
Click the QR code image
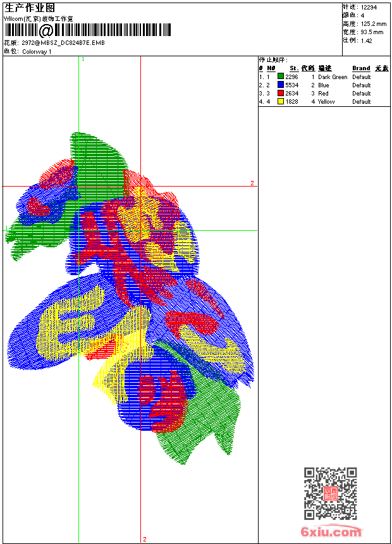click(331, 493)
